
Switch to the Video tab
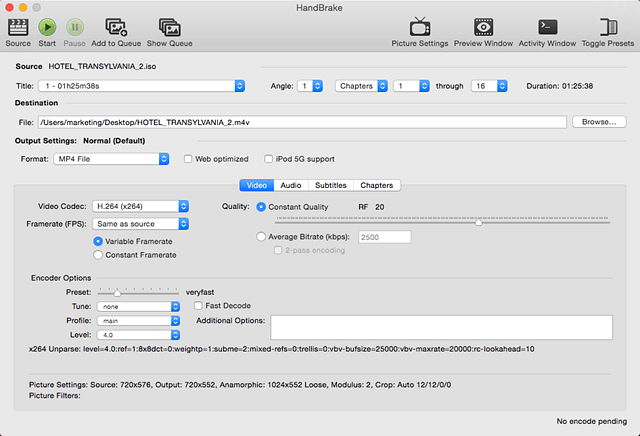(x=257, y=185)
